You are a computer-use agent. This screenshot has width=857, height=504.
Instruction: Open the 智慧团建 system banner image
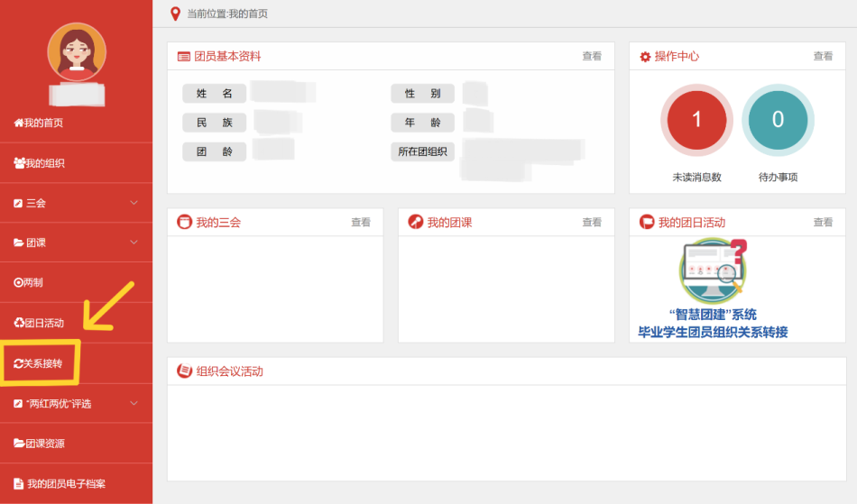(x=713, y=289)
